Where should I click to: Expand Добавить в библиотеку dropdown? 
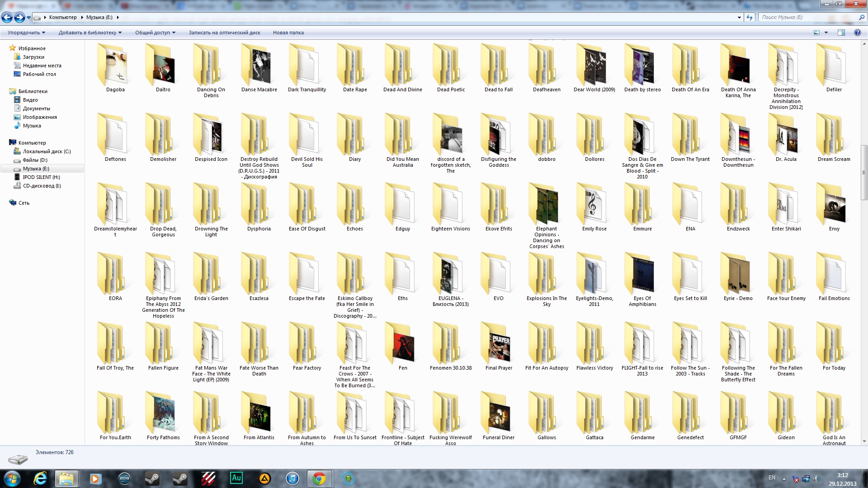[x=90, y=33]
